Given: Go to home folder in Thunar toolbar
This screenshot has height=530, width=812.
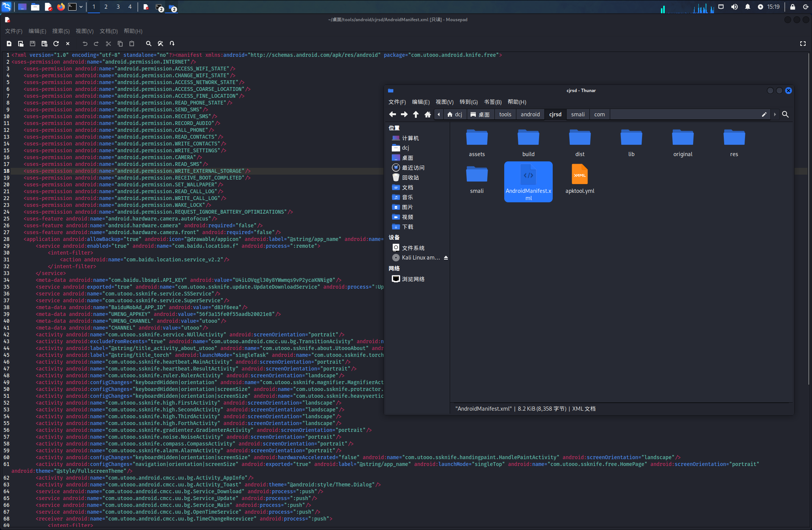Looking at the screenshot, I should tap(428, 114).
